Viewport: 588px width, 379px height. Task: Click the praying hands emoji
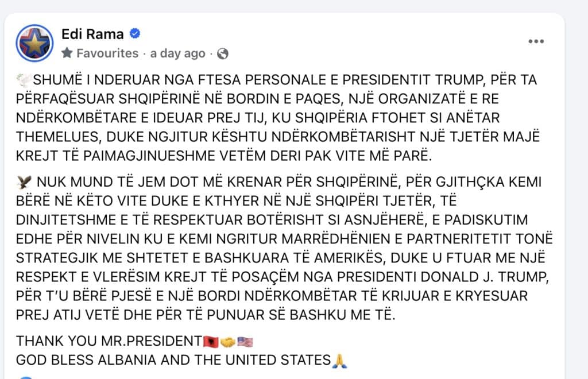(340, 361)
